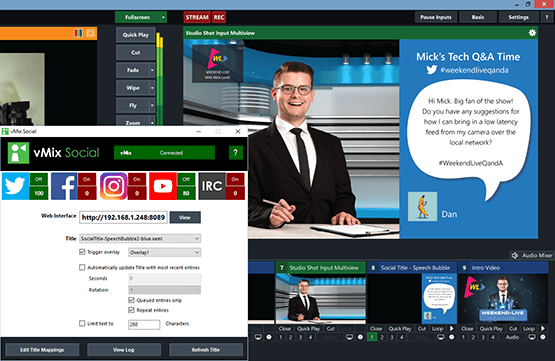555x361 pixels.
Task: Open the Title template dropdown
Action: [x=140, y=239]
